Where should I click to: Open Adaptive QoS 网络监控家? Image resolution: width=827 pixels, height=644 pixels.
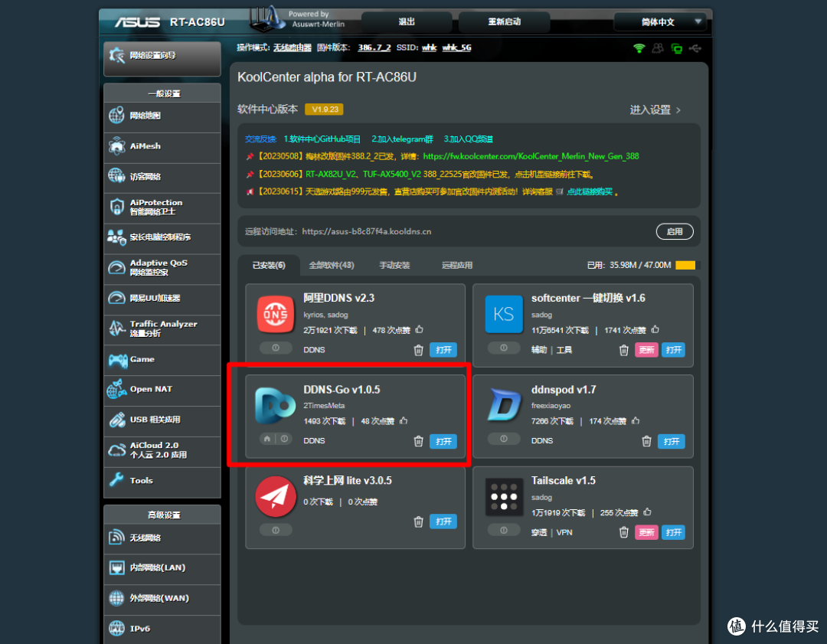tap(162, 268)
